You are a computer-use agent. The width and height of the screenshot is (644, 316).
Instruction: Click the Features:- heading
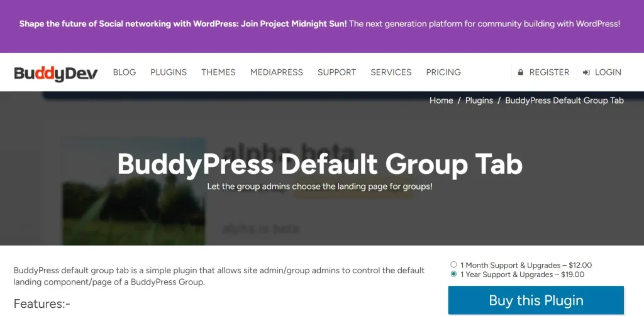(x=42, y=303)
